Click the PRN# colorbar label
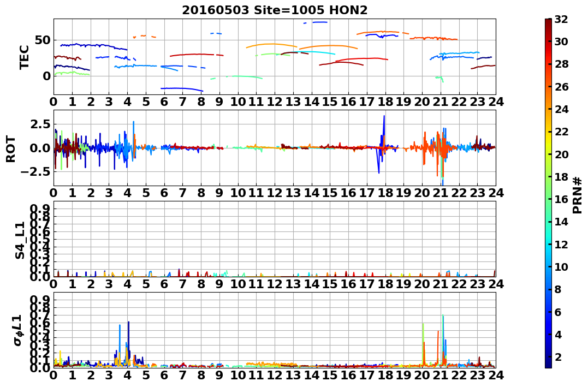Image resolution: width=588 pixels, height=387 pixels. click(x=577, y=195)
